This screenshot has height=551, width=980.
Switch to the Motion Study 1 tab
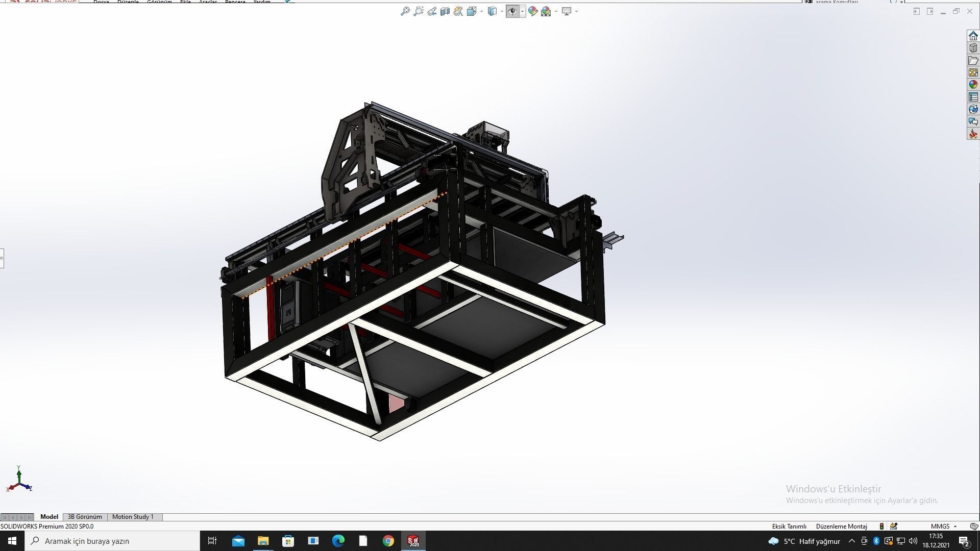pyautogui.click(x=133, y=517)
